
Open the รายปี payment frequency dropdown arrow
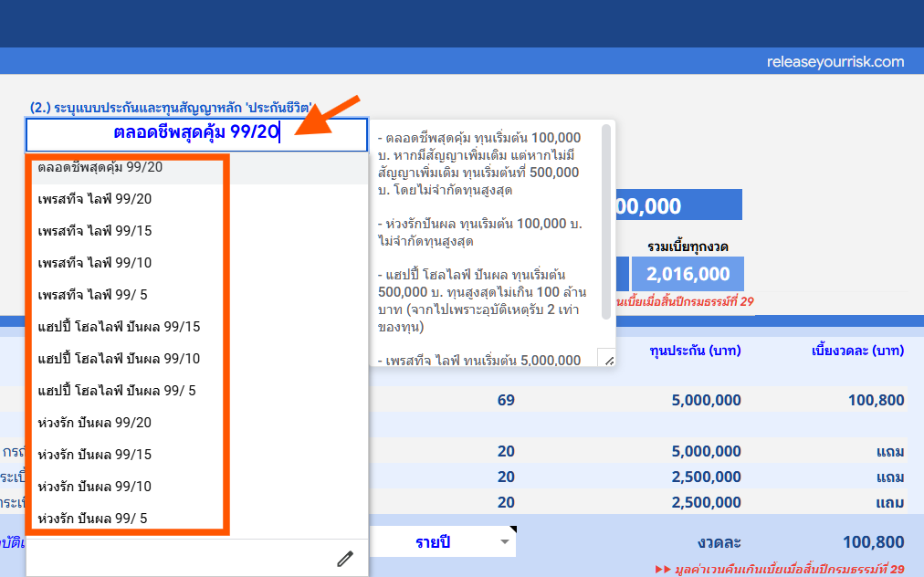coord(505,542)
